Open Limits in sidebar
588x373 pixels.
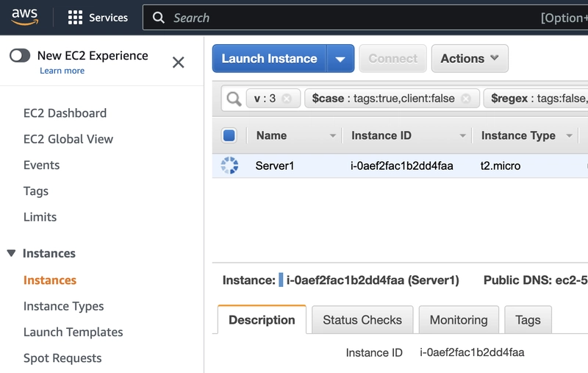(x=40, y=217)
